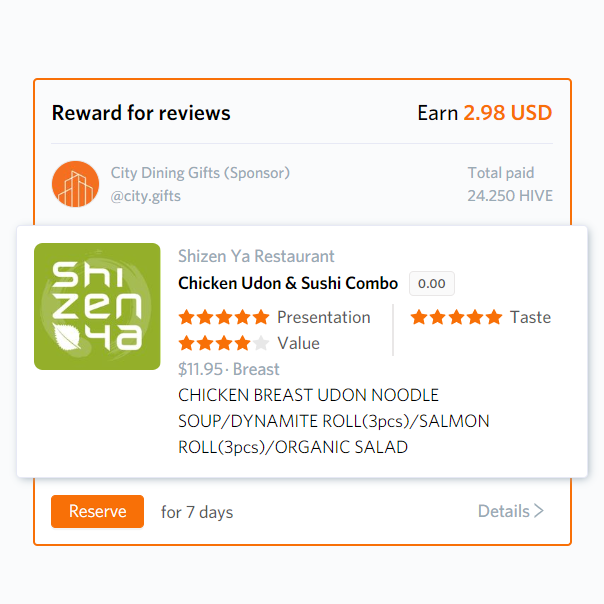
Task: Click the City Dining Gifts sponsor avatar
Action: click(x=75, y=184)
